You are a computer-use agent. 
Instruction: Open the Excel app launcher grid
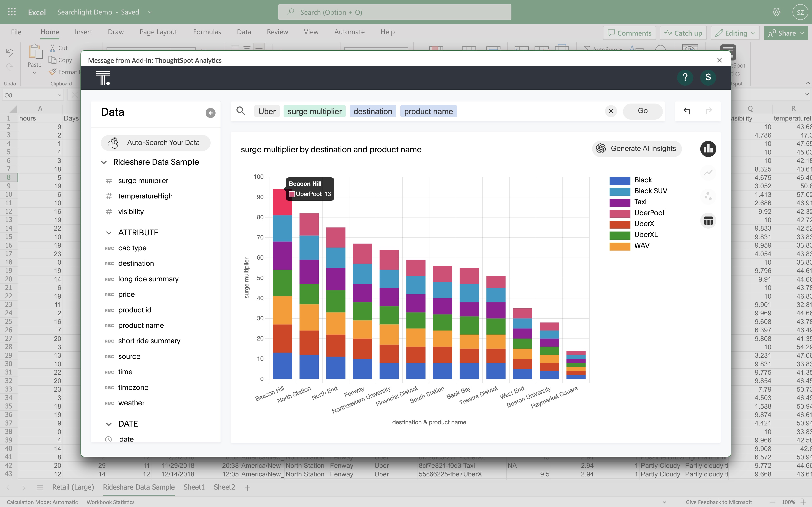(x=12, y=12)
